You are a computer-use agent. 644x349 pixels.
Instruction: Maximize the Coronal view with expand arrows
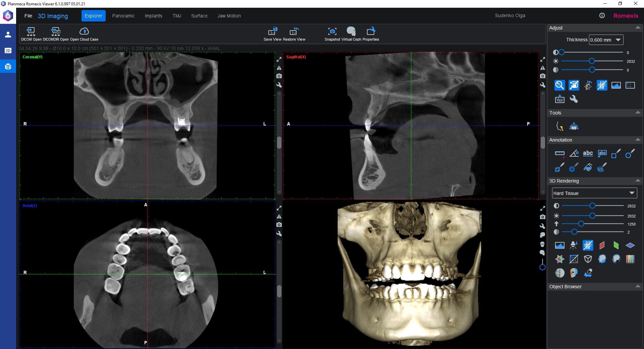(279, 59)
